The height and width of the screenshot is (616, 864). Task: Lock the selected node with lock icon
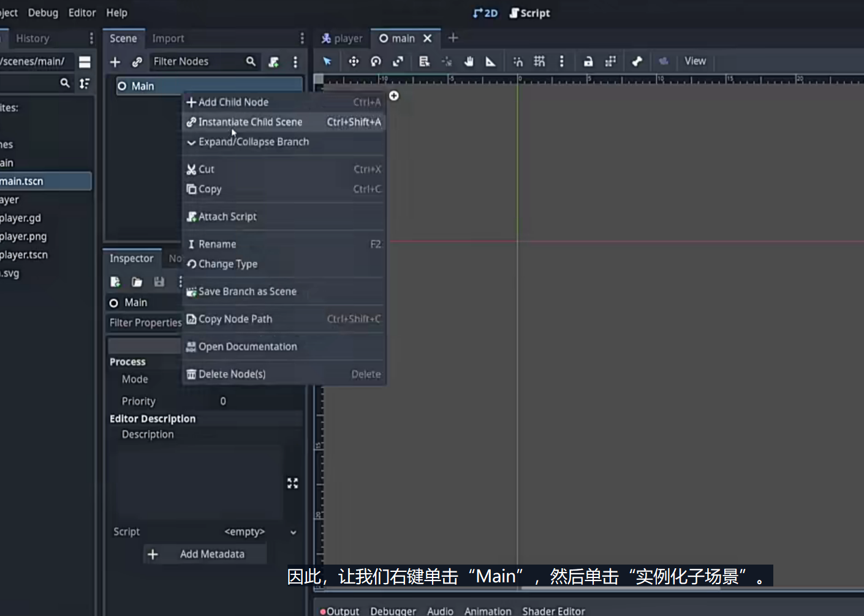588,61
